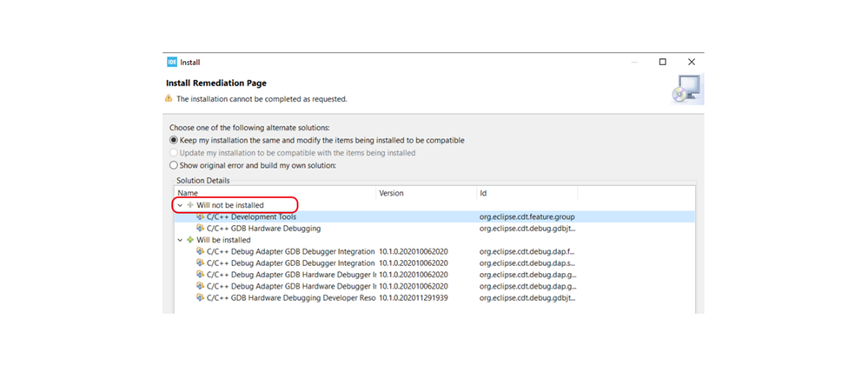Click the icon of Debugger Integration row with id dap.s...
The image size is (868, 366).
point(201,263)
